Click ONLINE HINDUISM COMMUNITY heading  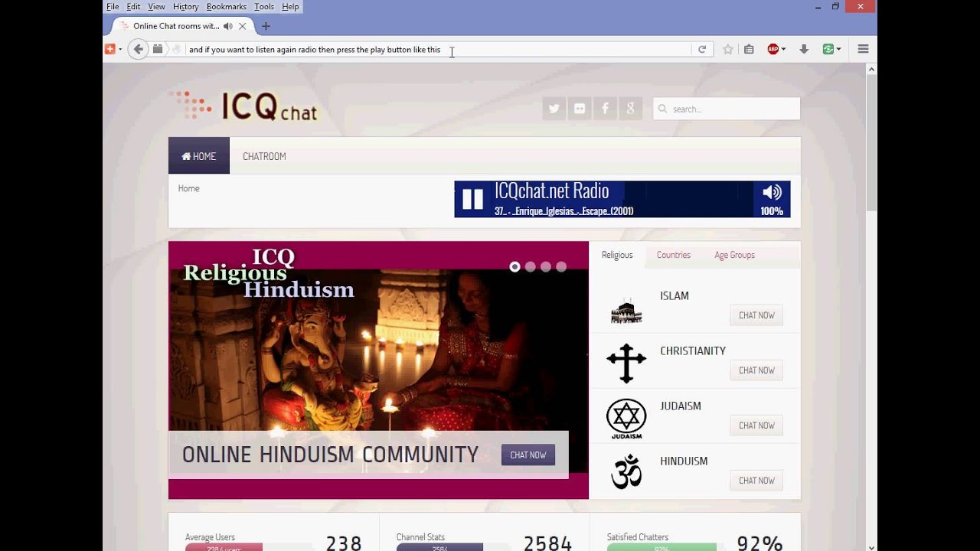click(330, 455)
